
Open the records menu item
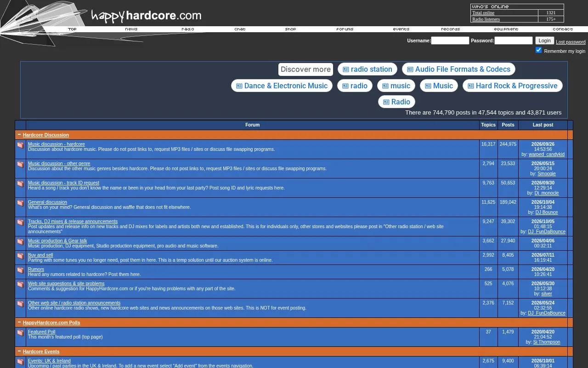pyautogui.click(x=451, y=29)
